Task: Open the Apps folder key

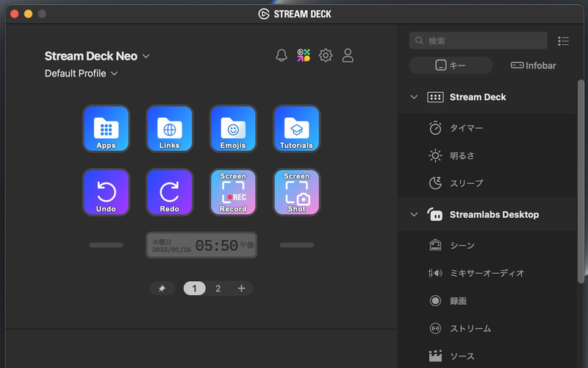Action: click(x=106, y=129)
